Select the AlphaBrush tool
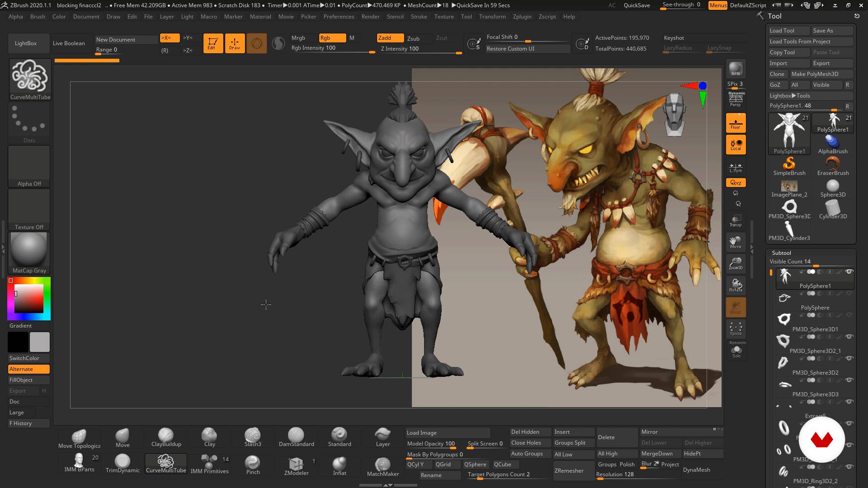This screenshot has height=488, width=868. 833,145
